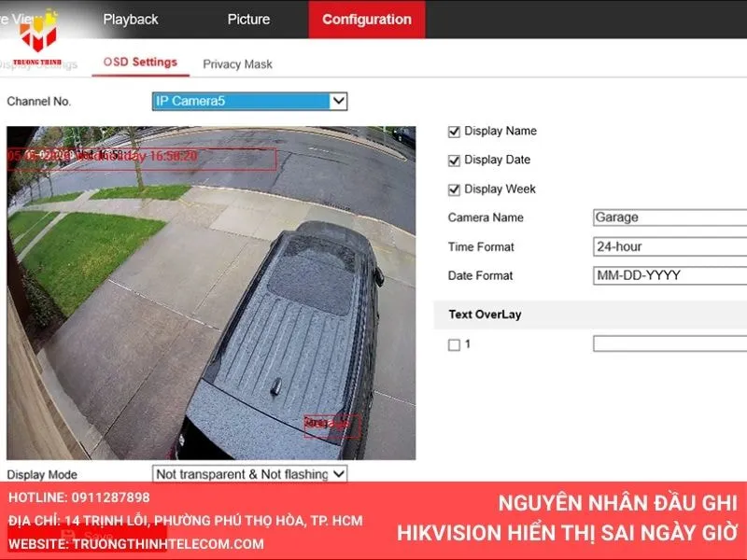Click the Text OverLay text input field

pyautogui.click(x=668, y=343)
